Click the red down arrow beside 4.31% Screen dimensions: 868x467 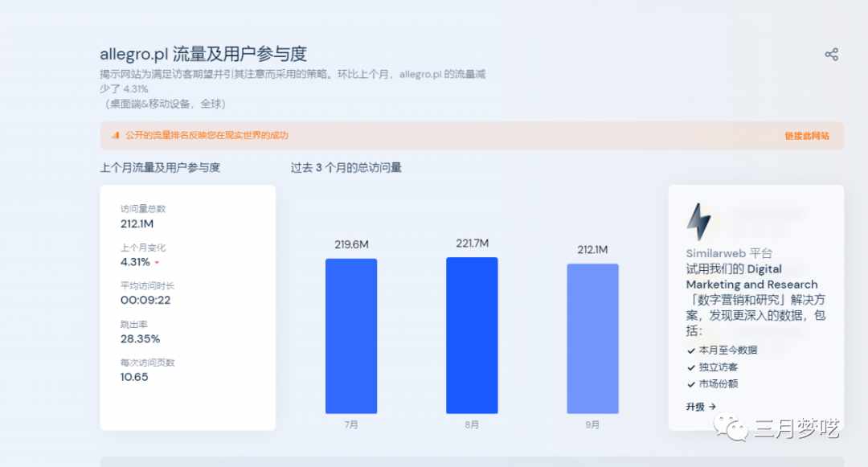click(158, 263)
